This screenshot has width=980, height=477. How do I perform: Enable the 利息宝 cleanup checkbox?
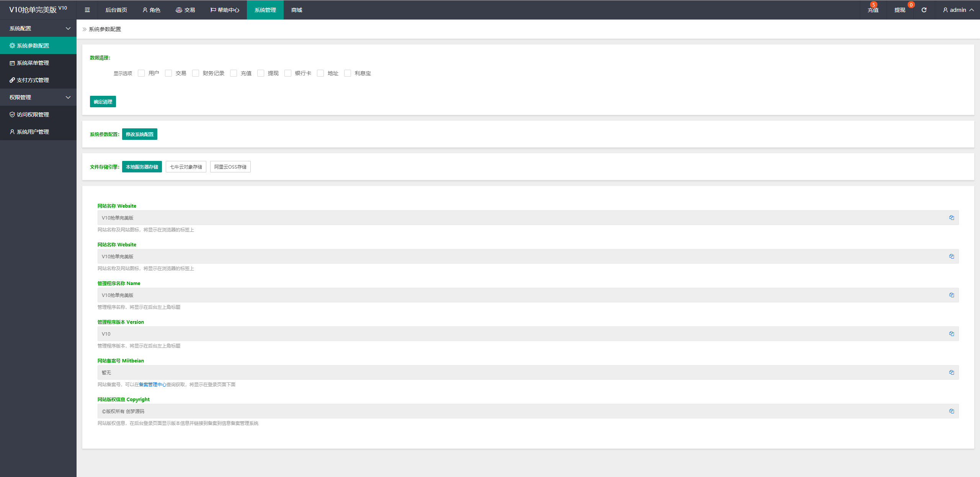[x=348, y=73]
